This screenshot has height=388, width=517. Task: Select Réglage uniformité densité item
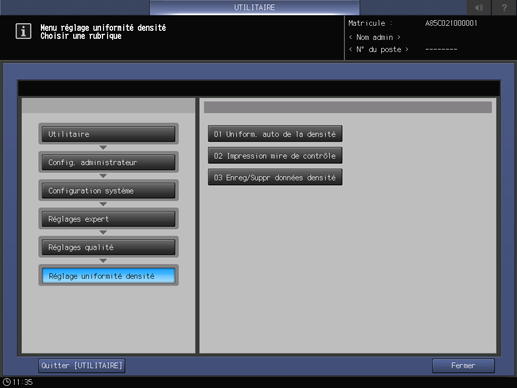[108, 276]
